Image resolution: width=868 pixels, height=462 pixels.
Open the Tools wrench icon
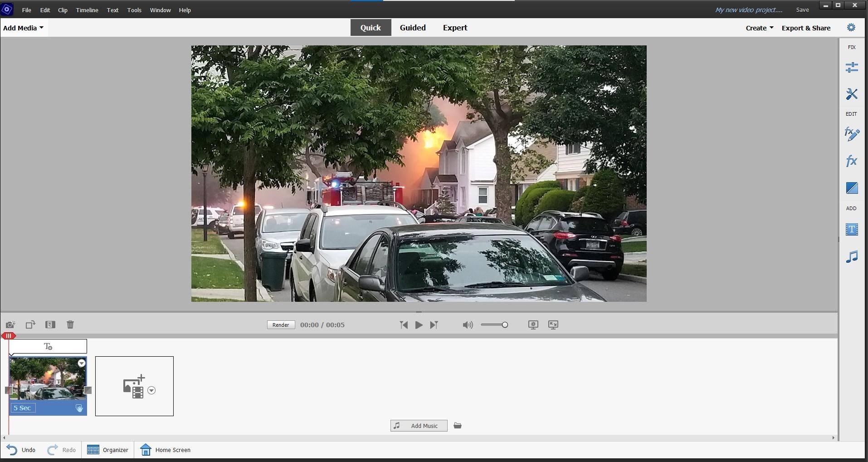click(x=851, y=94)
